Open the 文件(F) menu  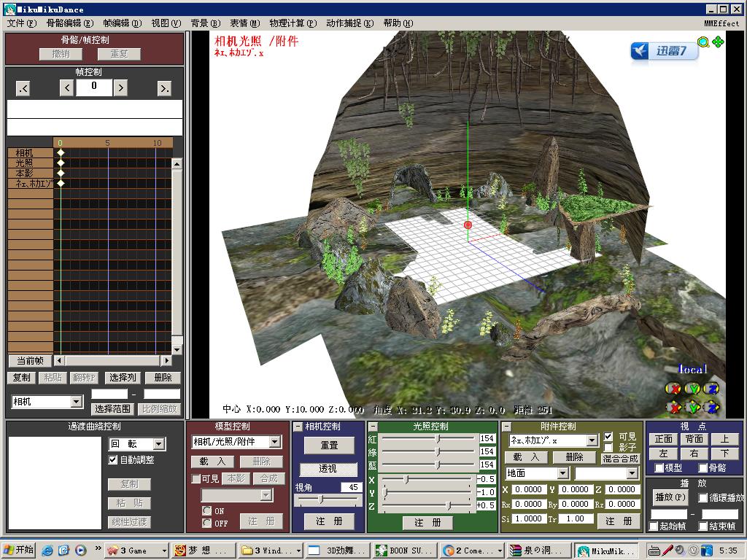22,23
